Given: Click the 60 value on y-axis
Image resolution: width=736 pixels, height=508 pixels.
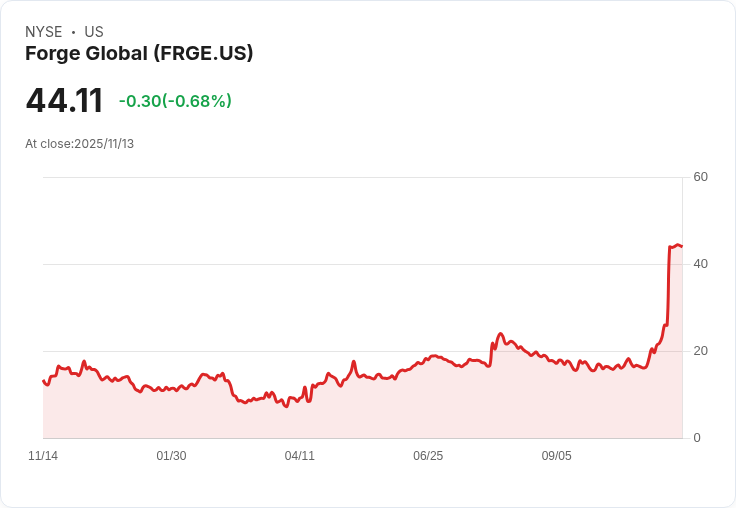Looking at the screenshot, I should [x=700, y=178].
